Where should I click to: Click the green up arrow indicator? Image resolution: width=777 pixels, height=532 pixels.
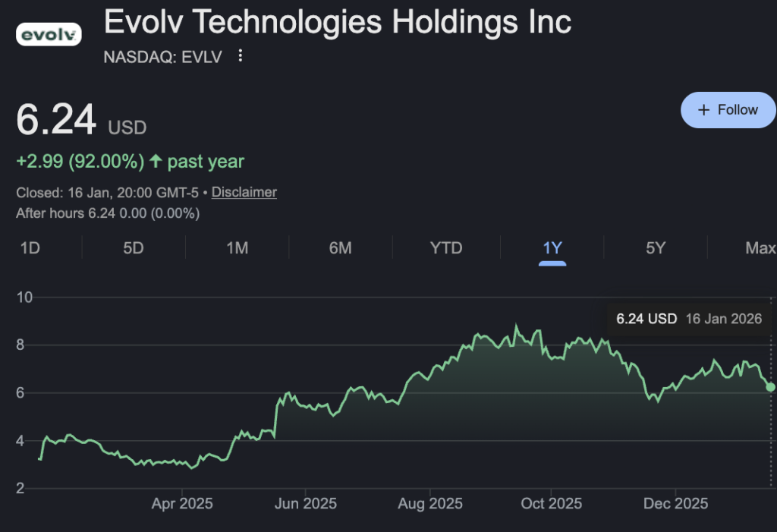[x=156, y=161]
